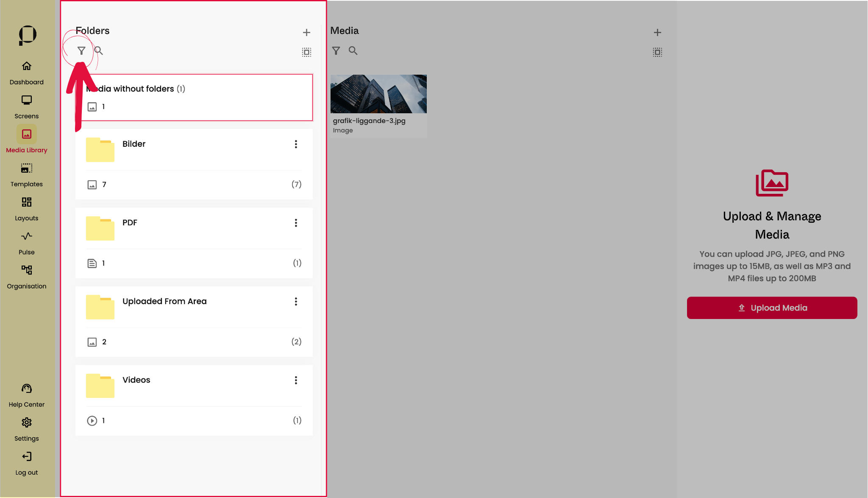
Task: Open the Screens section
Action: coord(27,106)
